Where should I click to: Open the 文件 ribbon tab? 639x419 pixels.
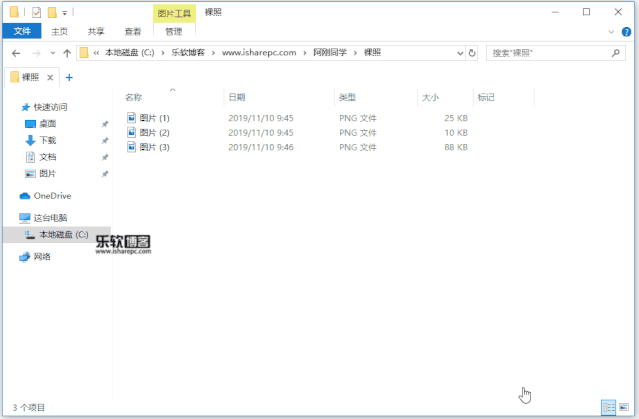(22, 31)
